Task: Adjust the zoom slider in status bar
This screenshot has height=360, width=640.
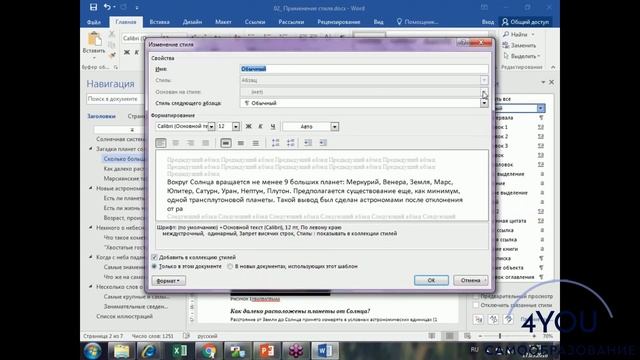Action: [500, 336]
